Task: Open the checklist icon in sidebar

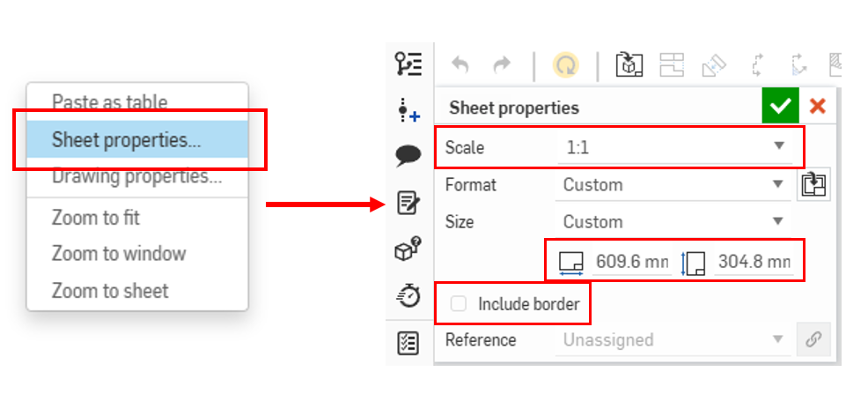Action: click(x=408, y=343)
